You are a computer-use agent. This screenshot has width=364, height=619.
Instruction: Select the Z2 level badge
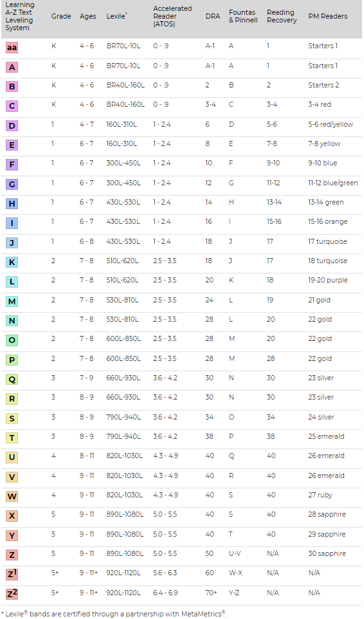point(12,594)
